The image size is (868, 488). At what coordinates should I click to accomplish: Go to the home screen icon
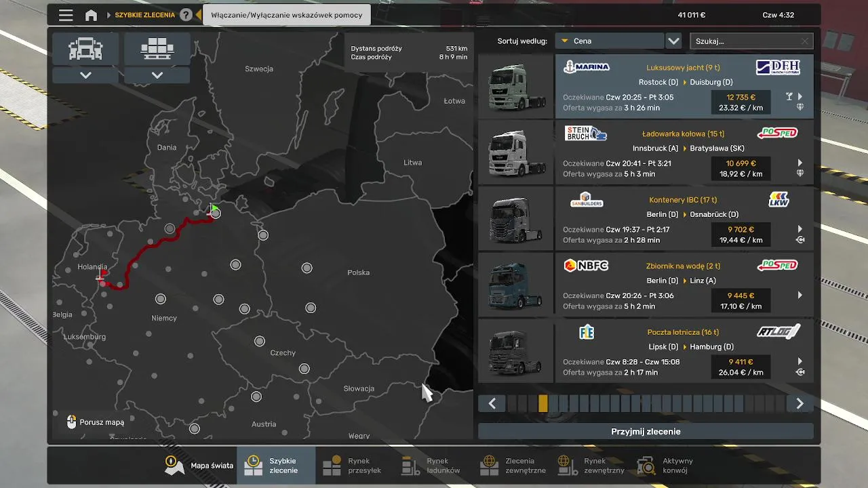click(x=91, y=15)
